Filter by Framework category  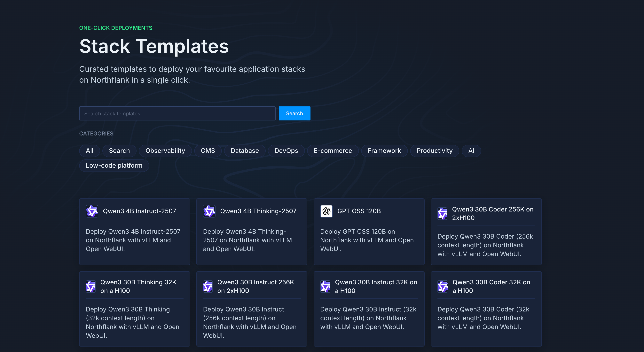384,151
